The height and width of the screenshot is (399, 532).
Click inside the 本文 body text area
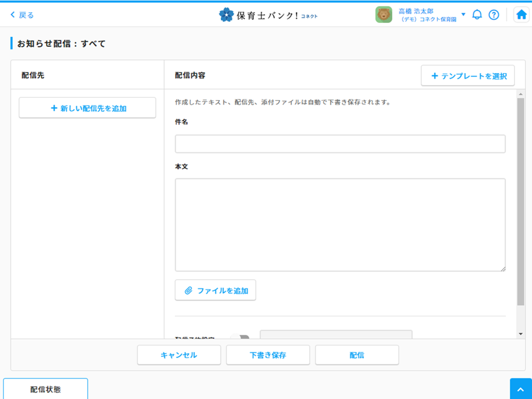tap(340, 225)
